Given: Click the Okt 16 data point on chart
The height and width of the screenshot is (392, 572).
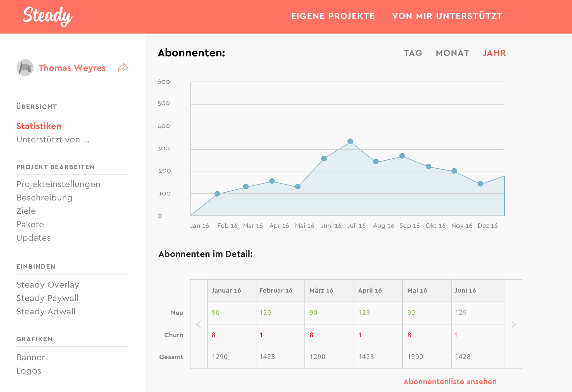Looking at the screenshot, I should point(428,166).
